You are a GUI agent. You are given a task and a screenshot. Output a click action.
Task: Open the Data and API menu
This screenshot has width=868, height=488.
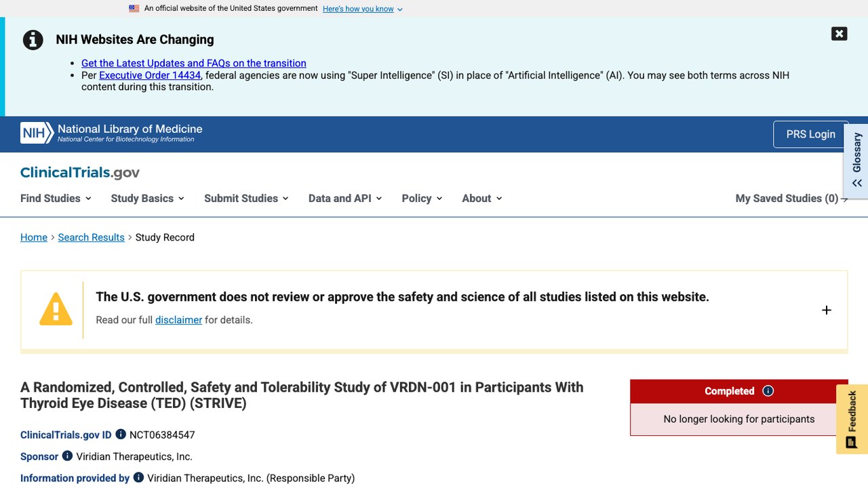[x=345, y=199]
